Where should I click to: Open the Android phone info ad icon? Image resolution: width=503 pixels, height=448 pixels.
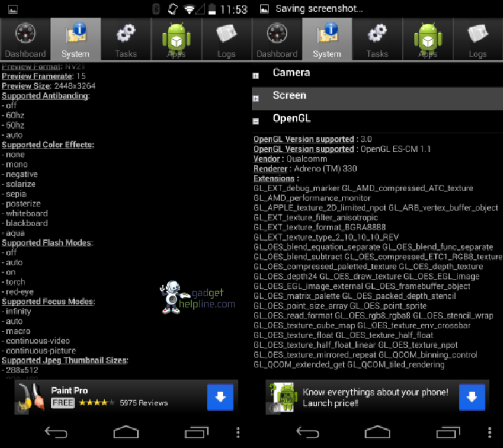(x=283, y=397)
